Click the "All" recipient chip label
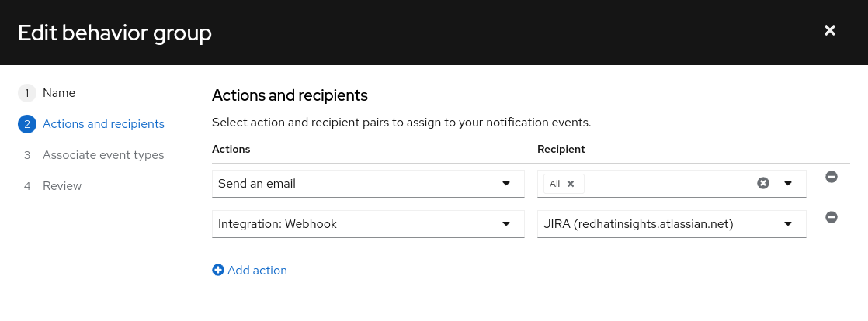The height and width of the screenshot is (321, 868). (x=554, y=184)
